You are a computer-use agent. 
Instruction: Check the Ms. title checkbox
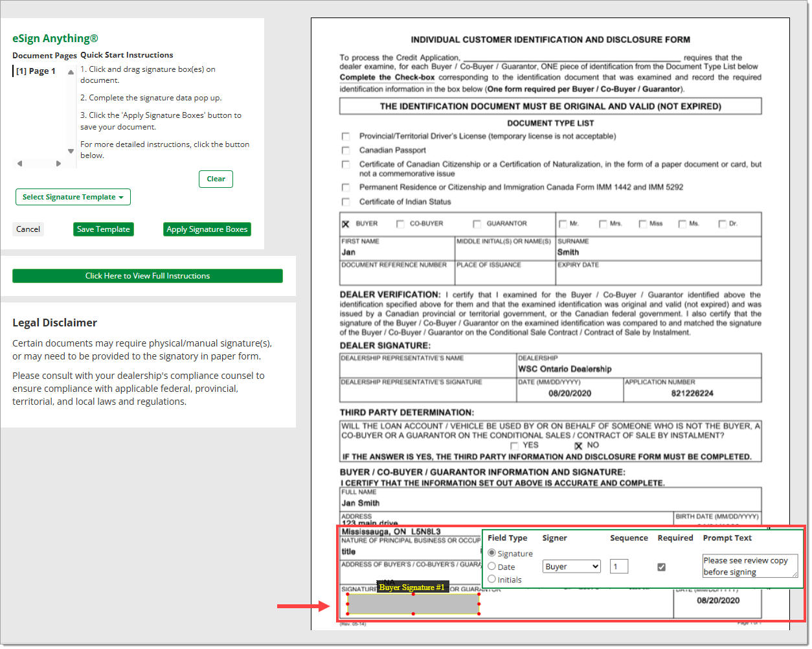tap(682, 224)
